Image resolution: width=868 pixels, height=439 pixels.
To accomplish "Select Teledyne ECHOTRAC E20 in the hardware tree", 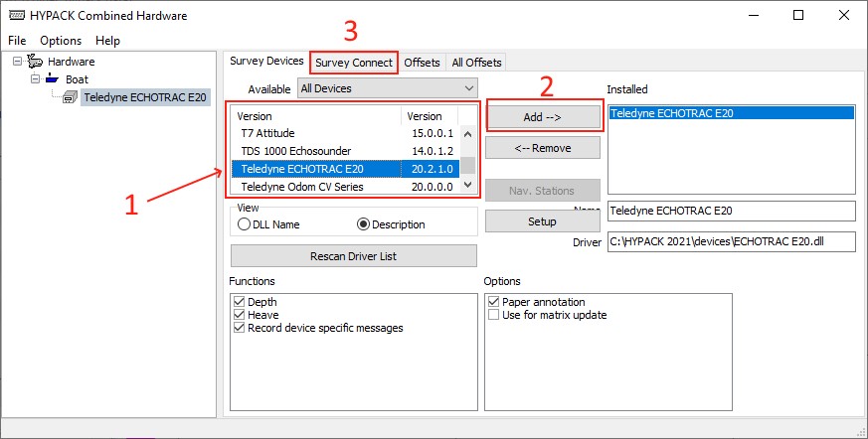I will tap(145, 98).
